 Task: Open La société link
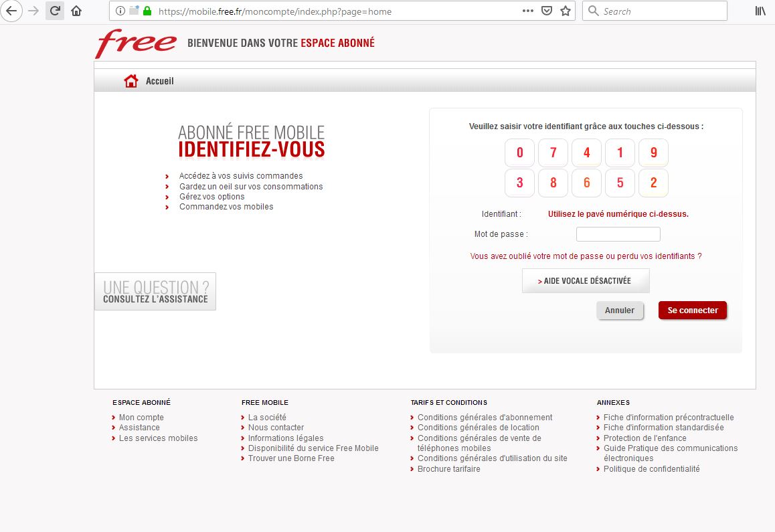point(267,418)
